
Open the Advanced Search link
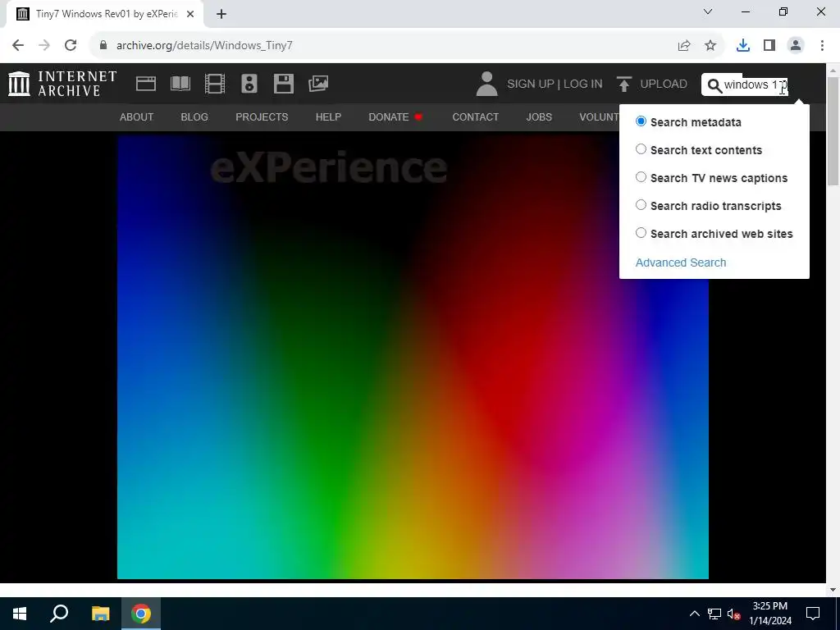click(x=681, y=262)
